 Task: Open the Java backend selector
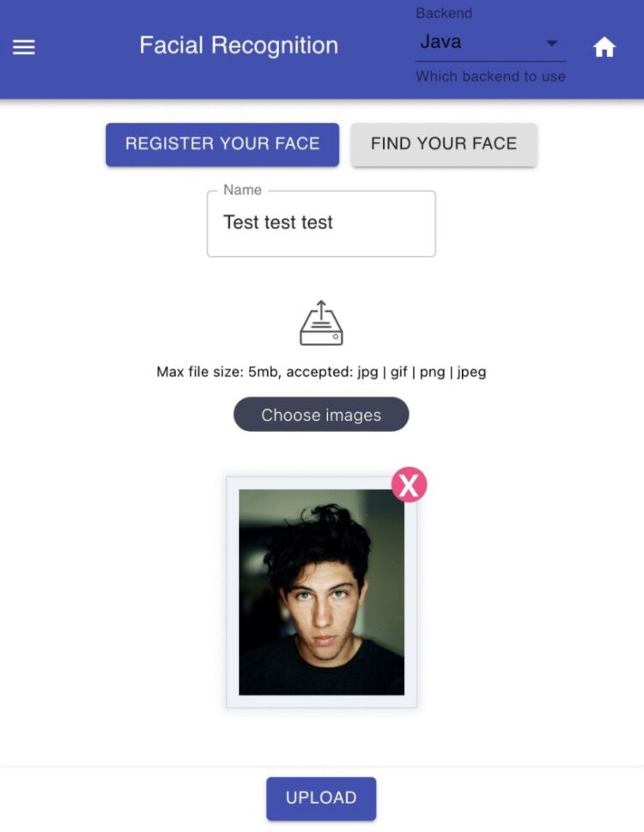point(481,42)
